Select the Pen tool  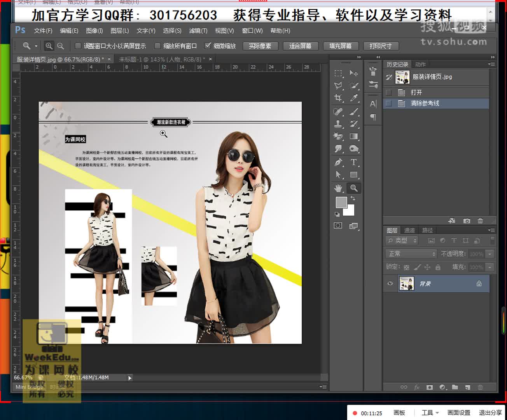point(338,162)
